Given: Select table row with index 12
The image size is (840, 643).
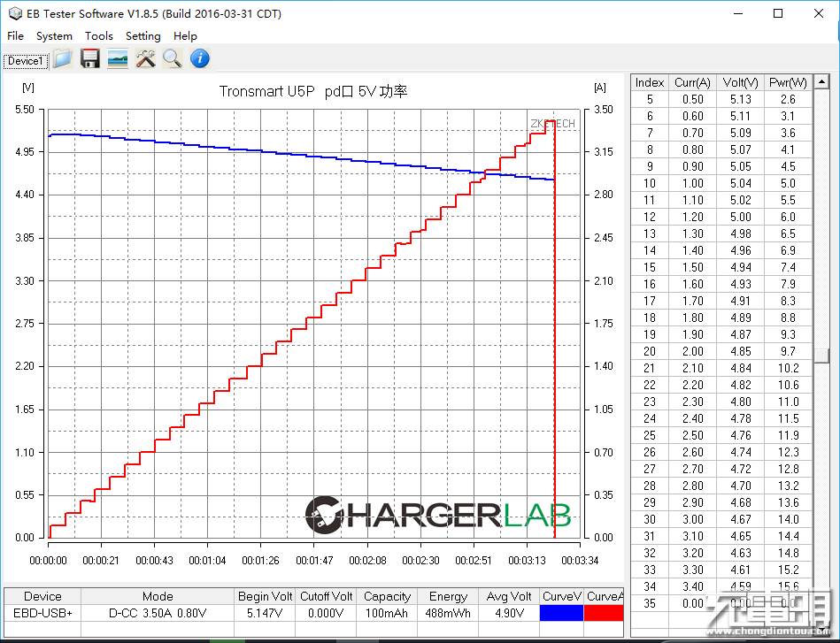Looking at the screenshot, I should [x=721, y=217].
